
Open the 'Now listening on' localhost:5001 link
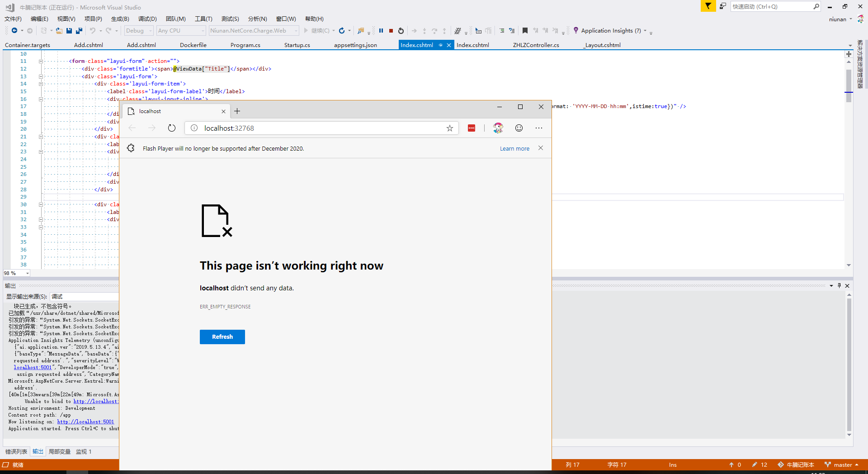click(x=86, y=422)
